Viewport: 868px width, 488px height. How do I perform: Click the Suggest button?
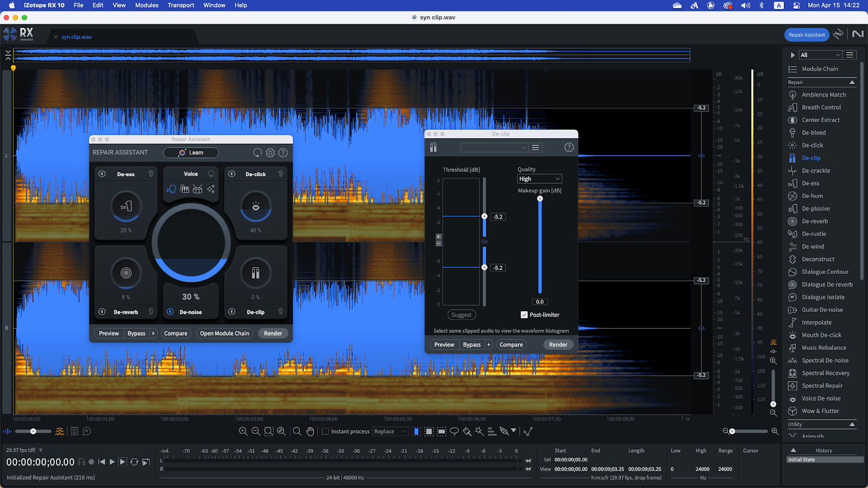click(x=462, y=315)
